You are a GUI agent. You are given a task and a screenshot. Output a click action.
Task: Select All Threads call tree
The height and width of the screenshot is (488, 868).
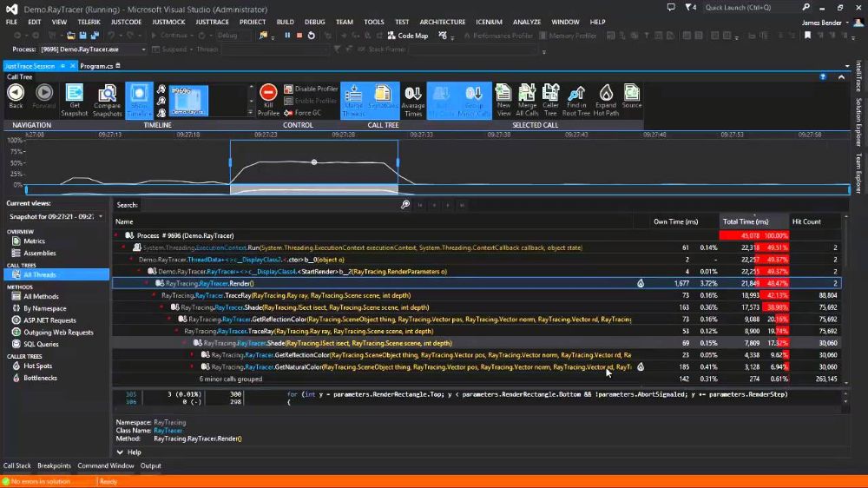point(56,274)
